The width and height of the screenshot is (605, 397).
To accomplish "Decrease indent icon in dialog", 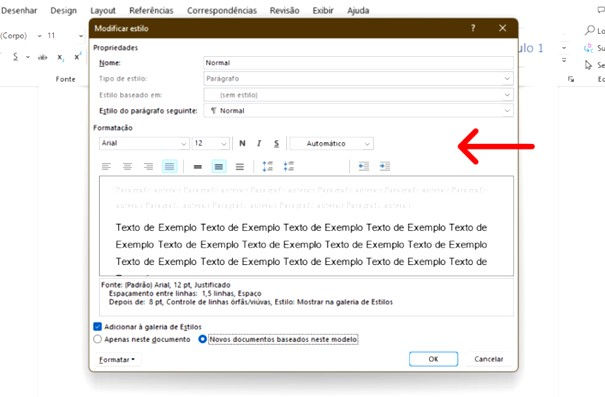I will [363, 167].
